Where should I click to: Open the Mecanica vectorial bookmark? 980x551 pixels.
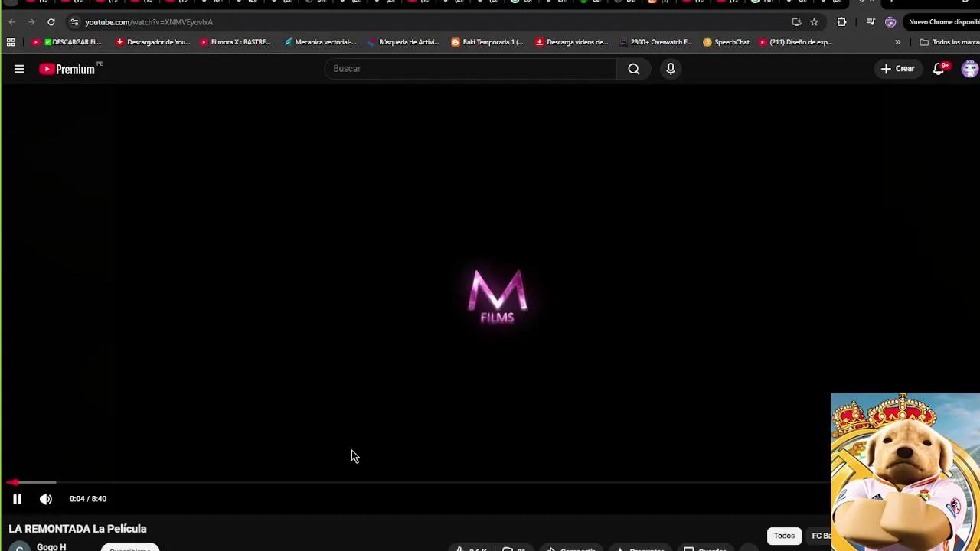tap(320, 42)
